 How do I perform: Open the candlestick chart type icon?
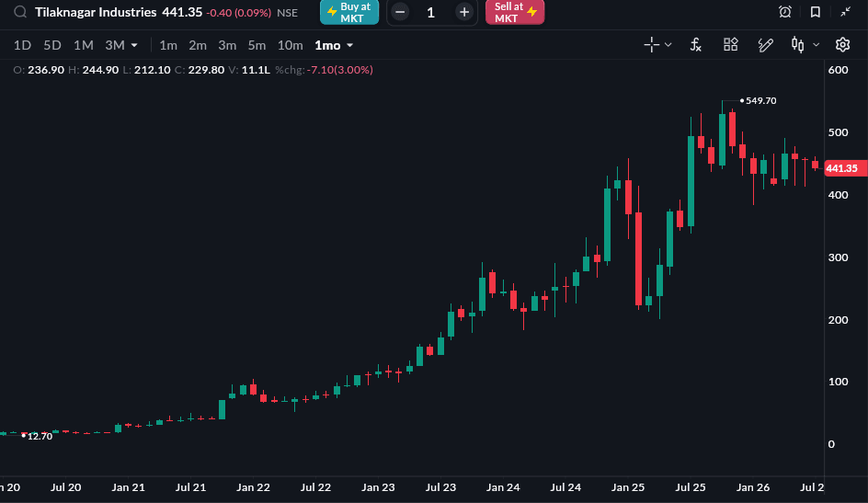pyautogui.click(x=798, y=45)
